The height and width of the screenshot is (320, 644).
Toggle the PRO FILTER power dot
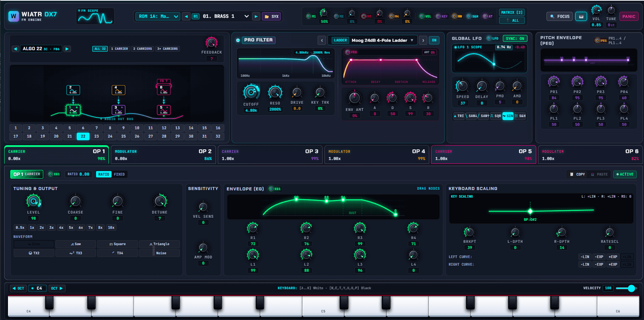pyautogui.click(x=238, y=40)
